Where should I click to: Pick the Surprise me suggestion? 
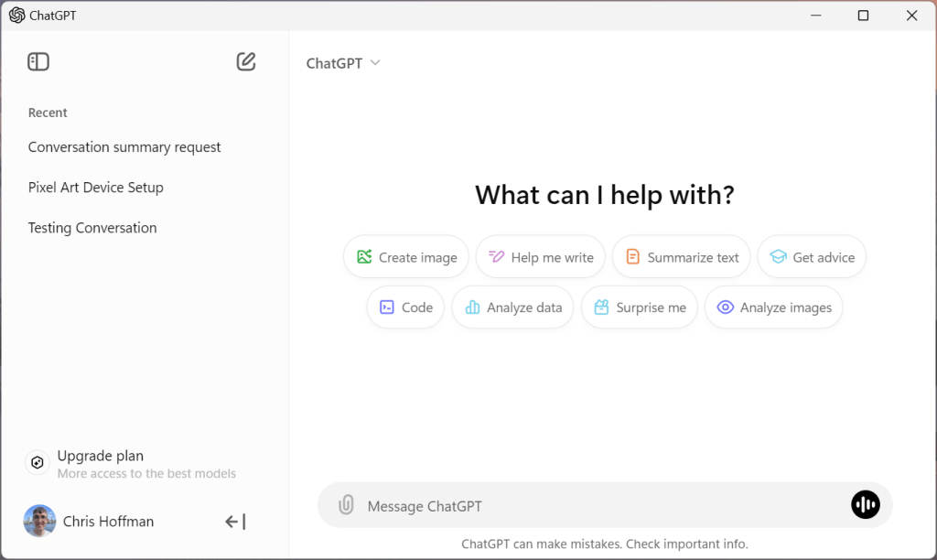(x=640, y=307)
